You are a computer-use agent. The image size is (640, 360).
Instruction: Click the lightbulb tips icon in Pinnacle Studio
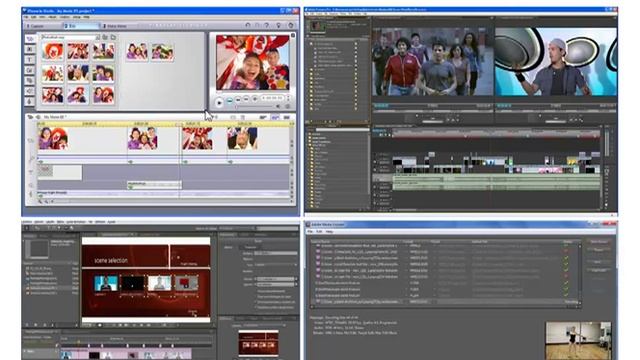click(279, 25)
